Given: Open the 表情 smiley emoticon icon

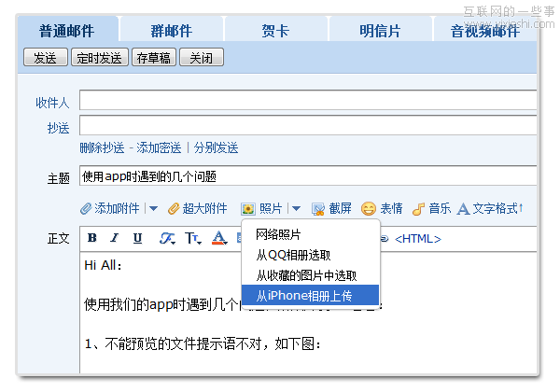Looking at the screenshot, I should point(369,209).
